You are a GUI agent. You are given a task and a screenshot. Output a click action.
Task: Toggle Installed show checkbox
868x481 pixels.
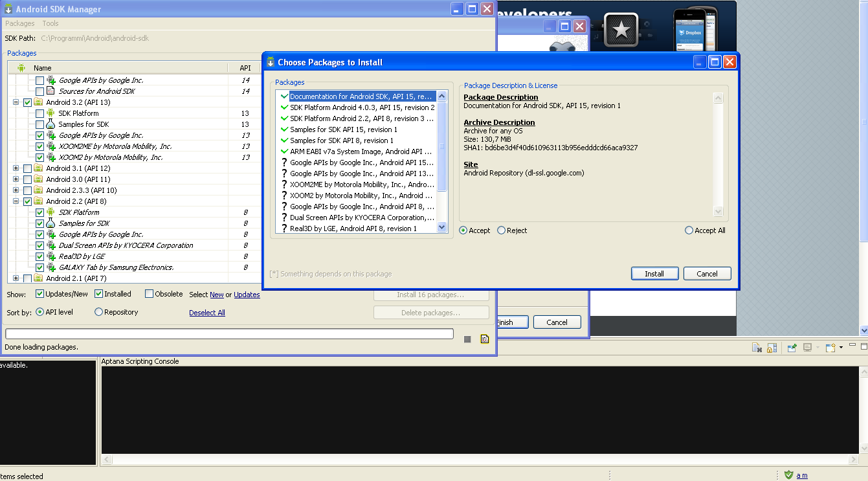click(x=99, y=294)
